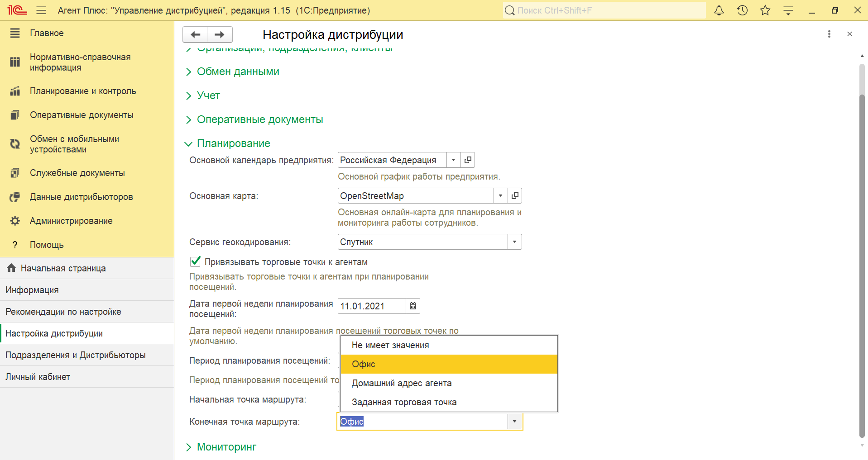This screenshot has width=868, height=460.
Task: Go to Начальная страница
Action: point(87,268)
